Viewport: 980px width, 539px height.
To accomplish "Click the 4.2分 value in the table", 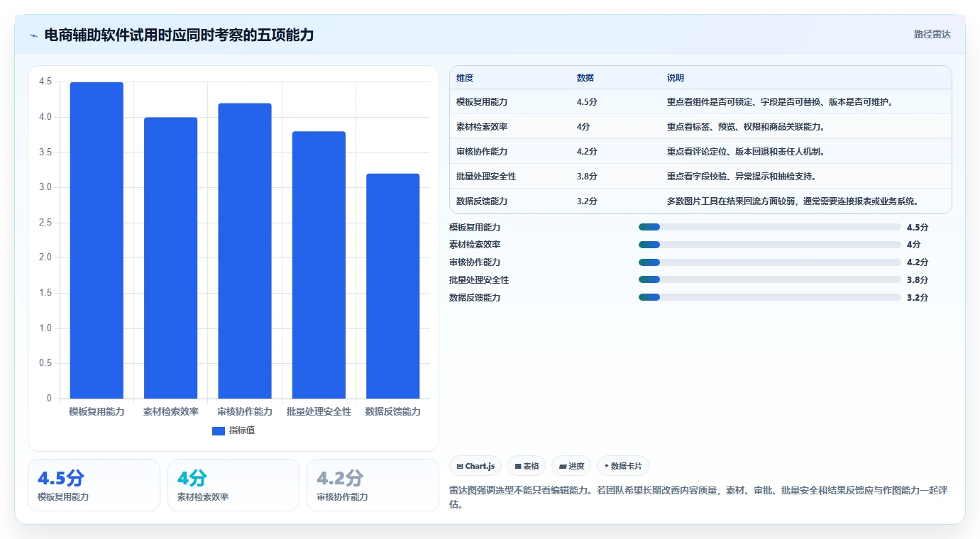I will point(587,152).
